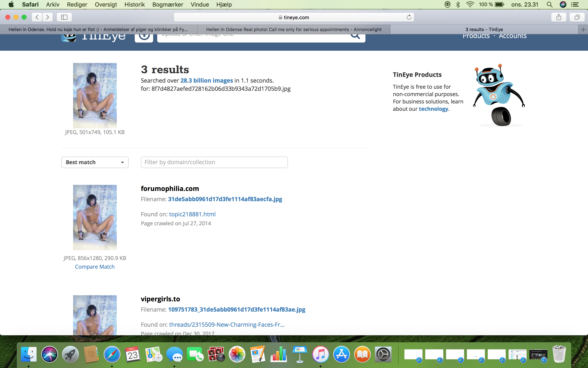Click the Compare Match link
Screen dimensions: 588x368
pyautogui.click(x=95, y=267)
